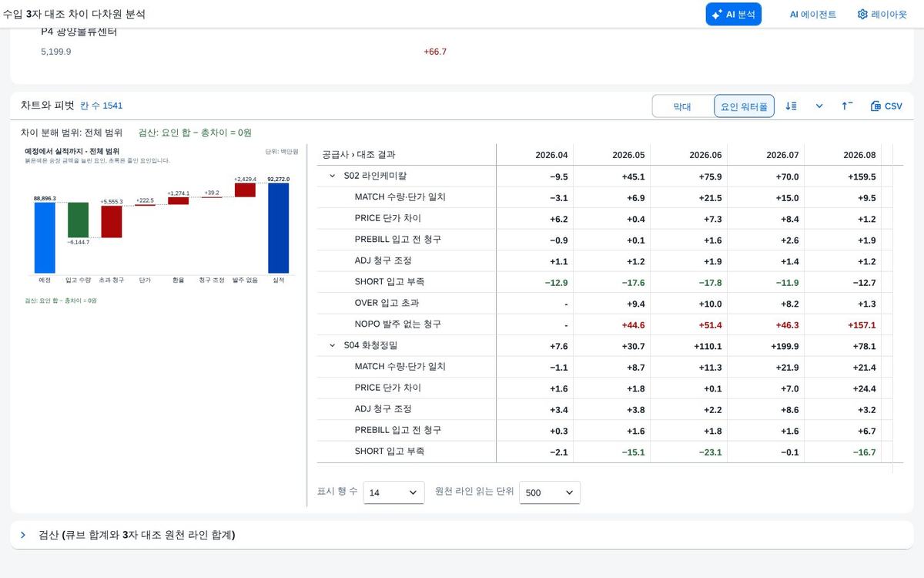Select SHORT 입고 부족 row under S04
The height and width of the screenshot is (578, 924).
coord(605,452)
